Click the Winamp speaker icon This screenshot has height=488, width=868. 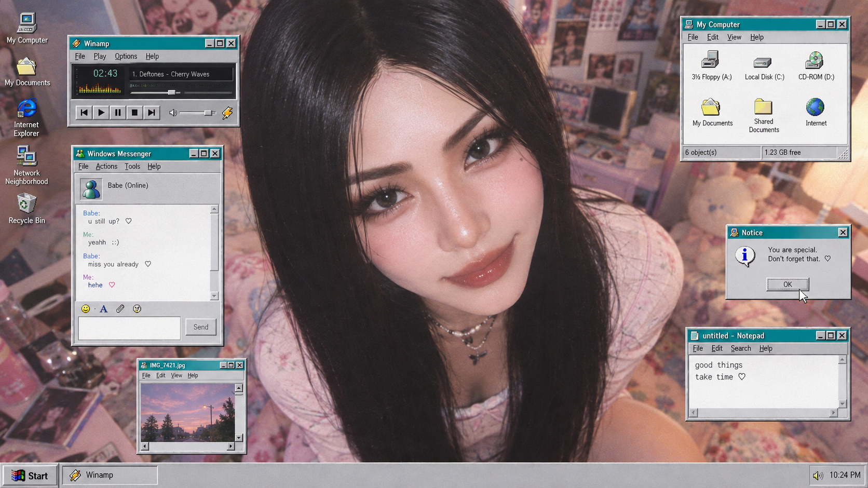click(173, 113)
